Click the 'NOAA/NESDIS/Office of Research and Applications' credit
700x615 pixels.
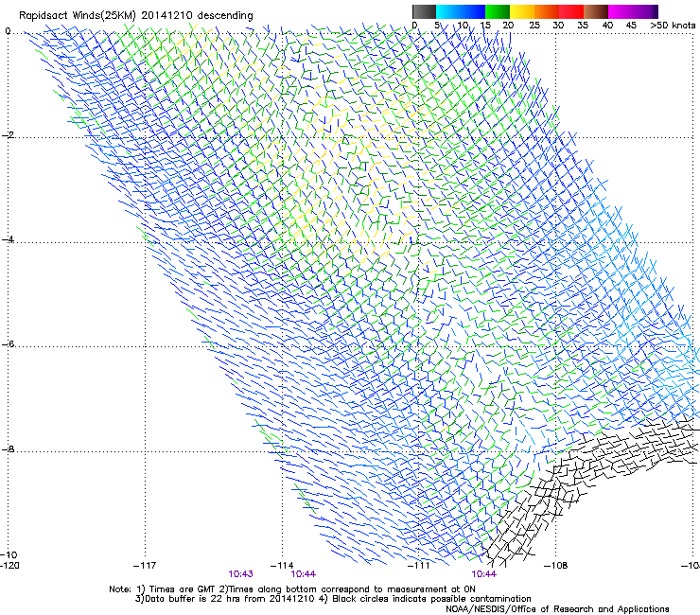pos(557,609)
